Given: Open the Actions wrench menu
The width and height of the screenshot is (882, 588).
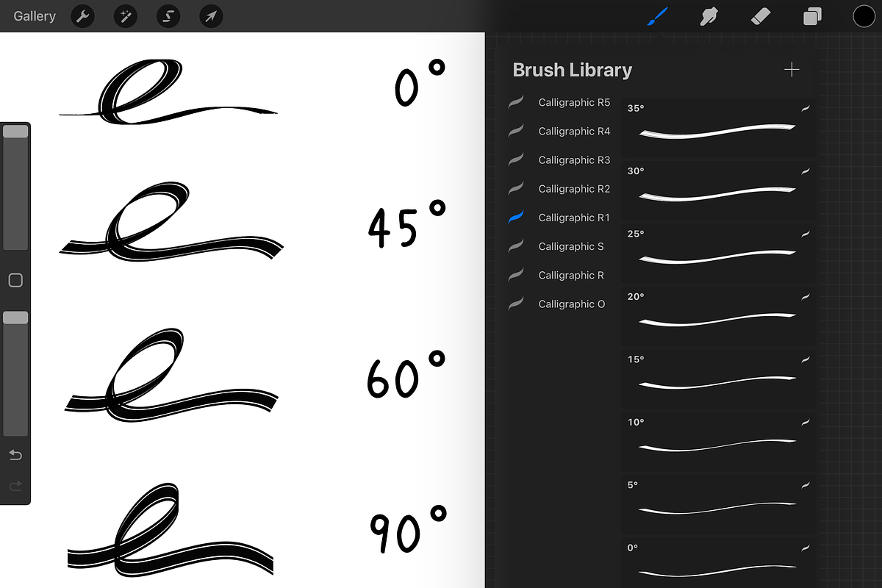Looking at the screenshot, I should (83, 16).
